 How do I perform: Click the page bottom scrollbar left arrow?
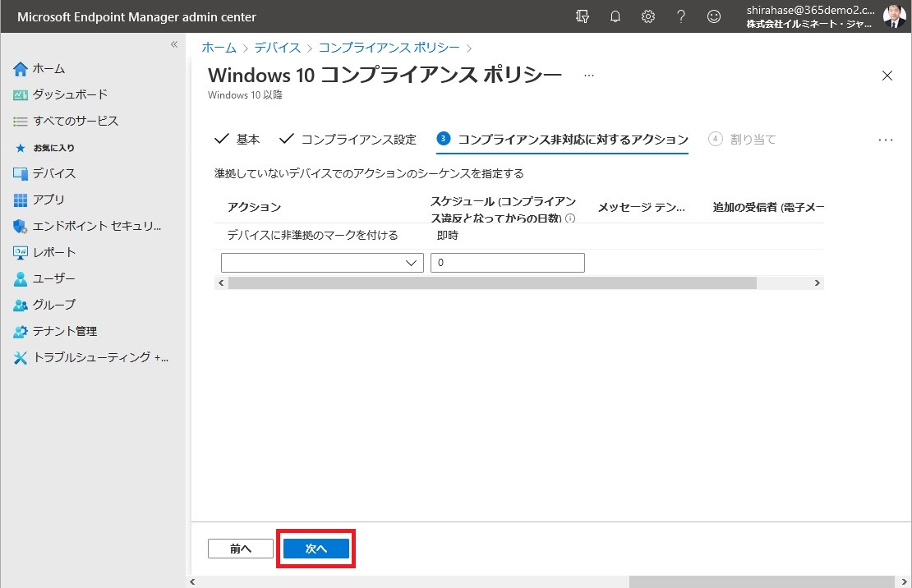point(192,581)
